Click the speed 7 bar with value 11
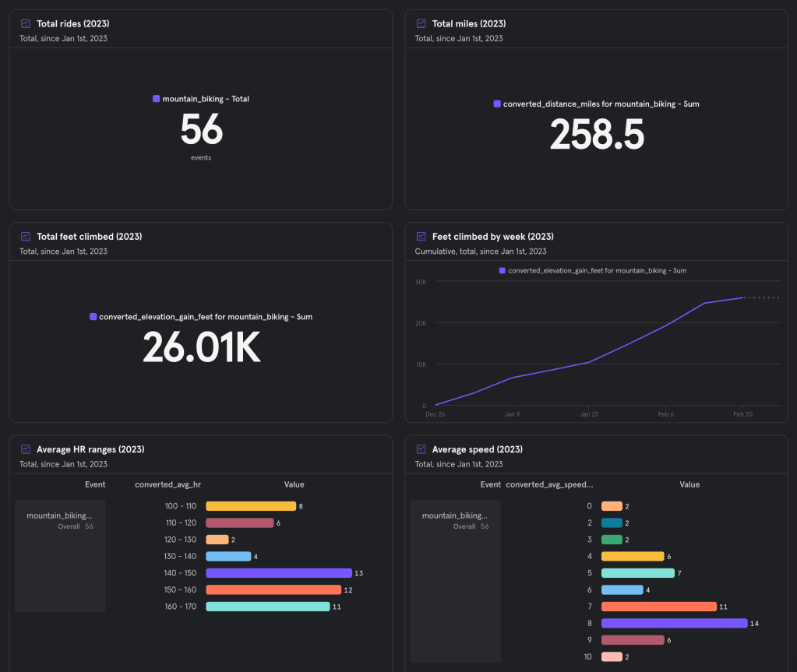797x672 pixels. [x=658, y=607]
